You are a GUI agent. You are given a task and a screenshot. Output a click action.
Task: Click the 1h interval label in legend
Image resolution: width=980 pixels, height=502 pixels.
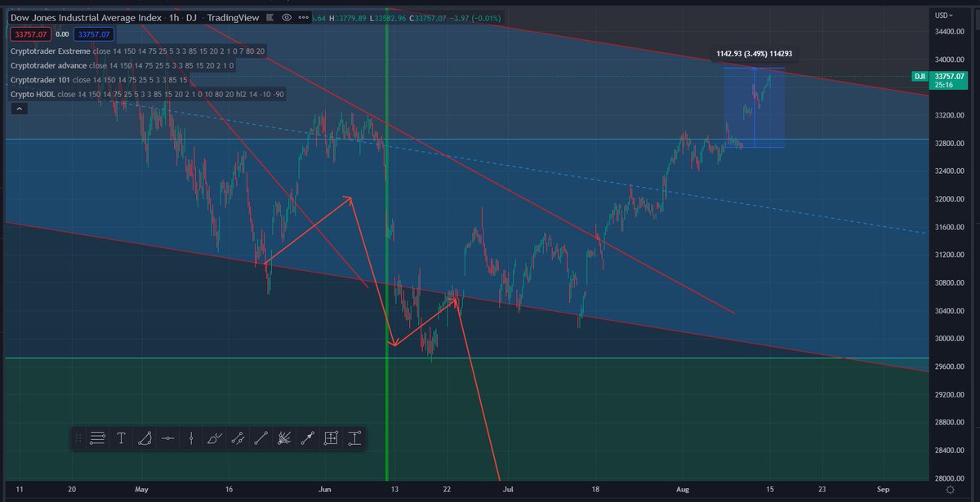click(x=175, y=17)
